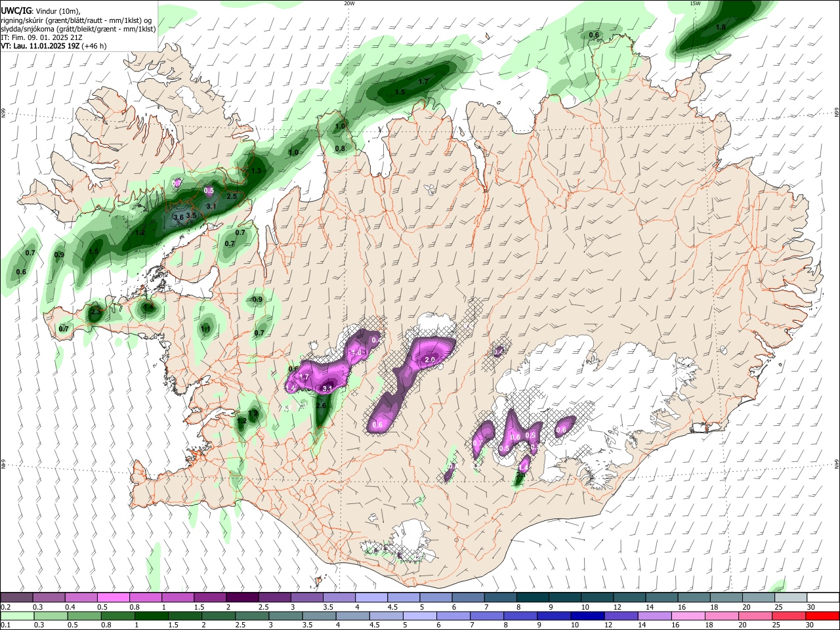Click the '3.5' value on the map beside 3.6
This screenshot has height=630, width=840.
tap(192, 215)
